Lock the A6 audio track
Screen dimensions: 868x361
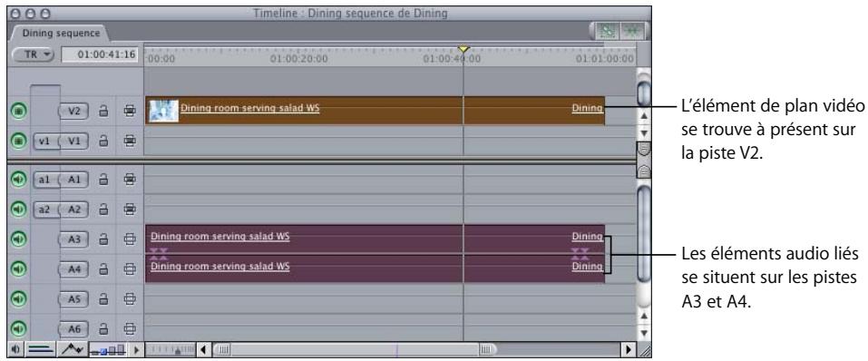coord(103,329)
